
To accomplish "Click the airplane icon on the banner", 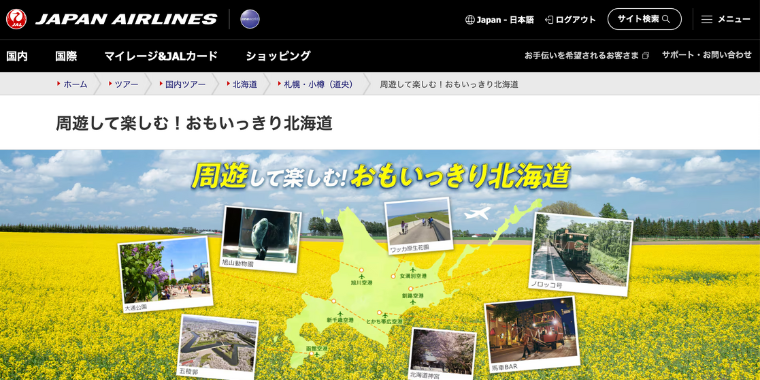I will 477,213.
